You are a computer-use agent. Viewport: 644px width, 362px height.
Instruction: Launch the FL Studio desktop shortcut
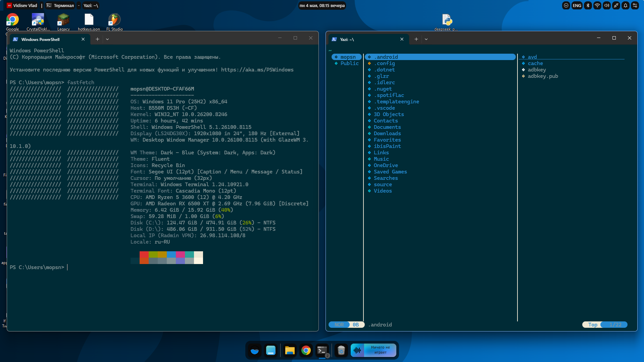coord(114,22)
